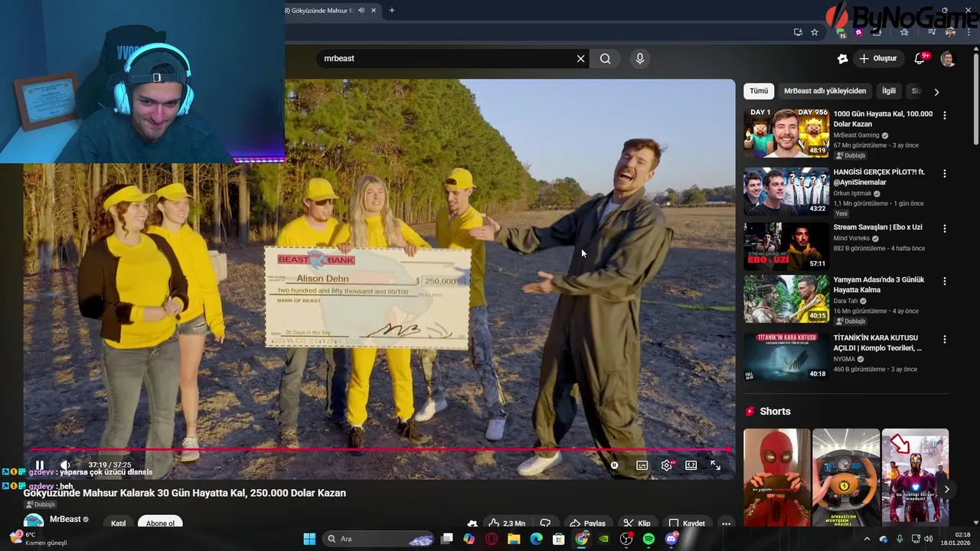
Task: Open YouTube notifications bell
Action: pyautogui.click(x=920, y=58)
